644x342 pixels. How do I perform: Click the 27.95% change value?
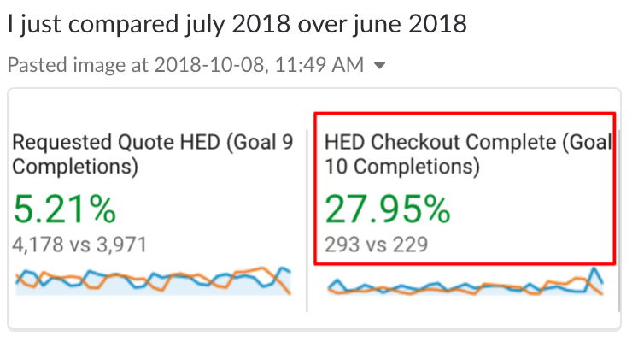click(x=387, y=209)
